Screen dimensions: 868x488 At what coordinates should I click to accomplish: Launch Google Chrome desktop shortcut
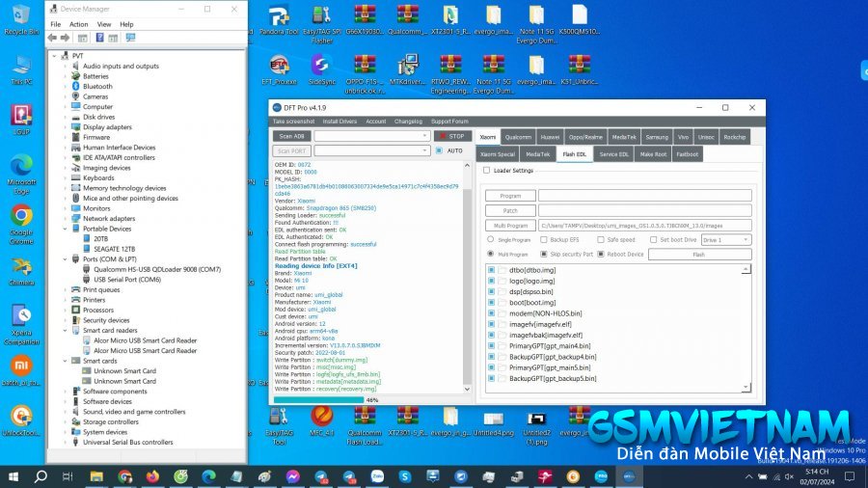click(x=21, y=224)
